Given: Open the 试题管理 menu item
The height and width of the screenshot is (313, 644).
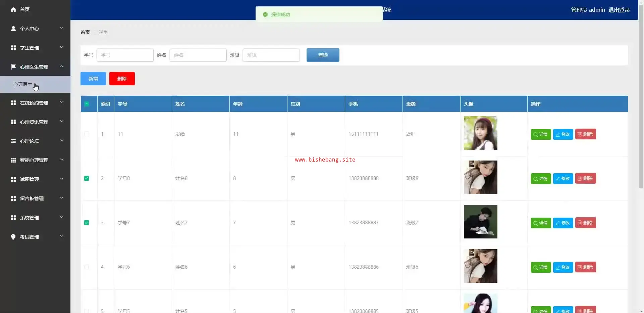Looking at the screenshot, I should 30,179.
